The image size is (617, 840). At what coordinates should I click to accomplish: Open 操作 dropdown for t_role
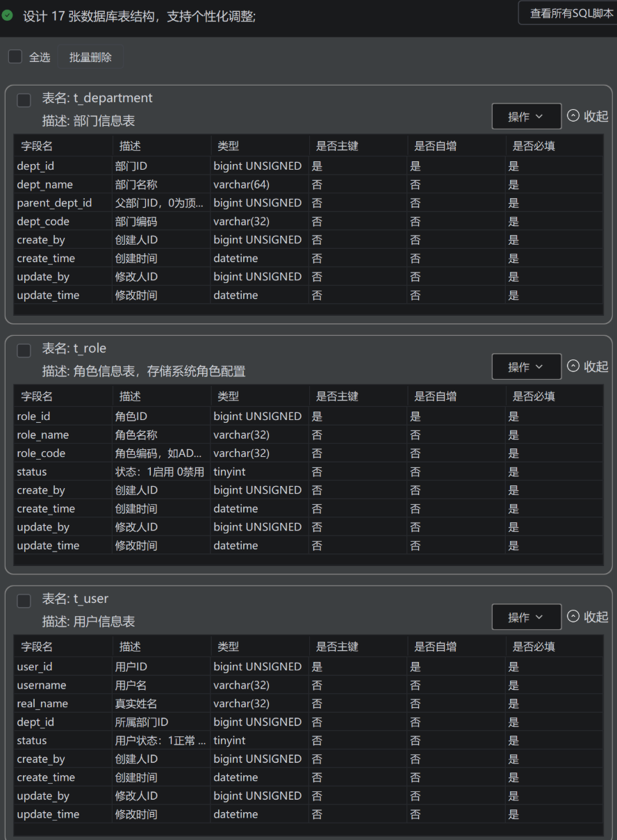526,366
